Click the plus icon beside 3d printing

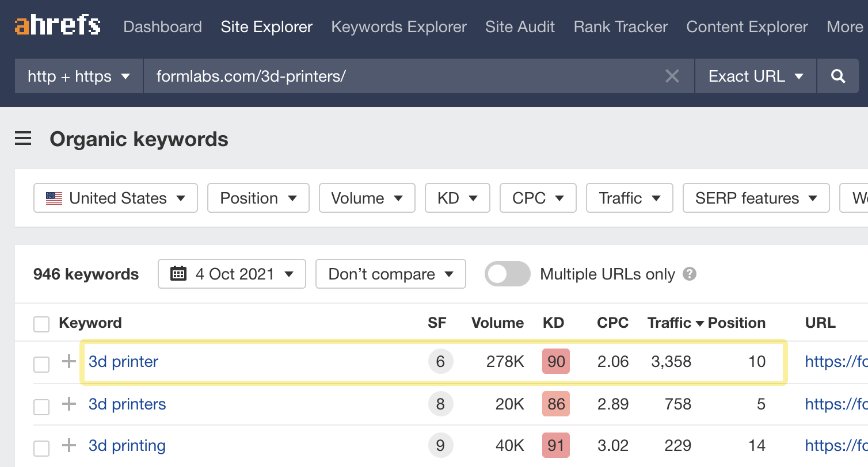tap(68, 445)
